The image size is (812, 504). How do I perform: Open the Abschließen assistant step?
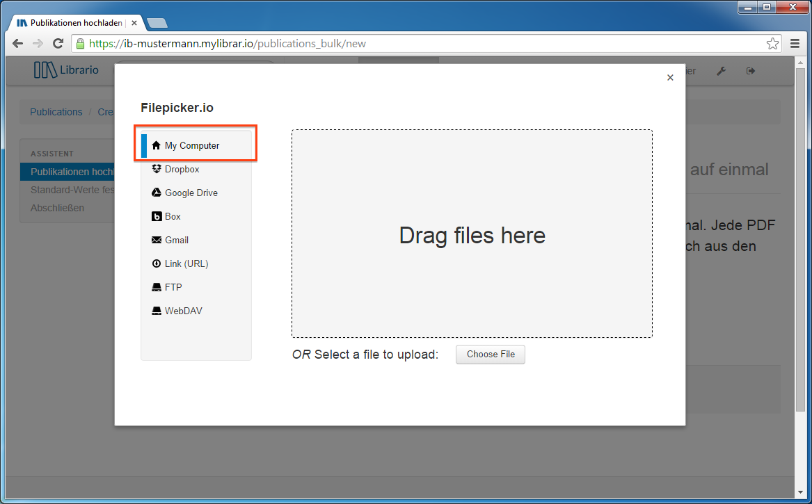tap(57, 208)
